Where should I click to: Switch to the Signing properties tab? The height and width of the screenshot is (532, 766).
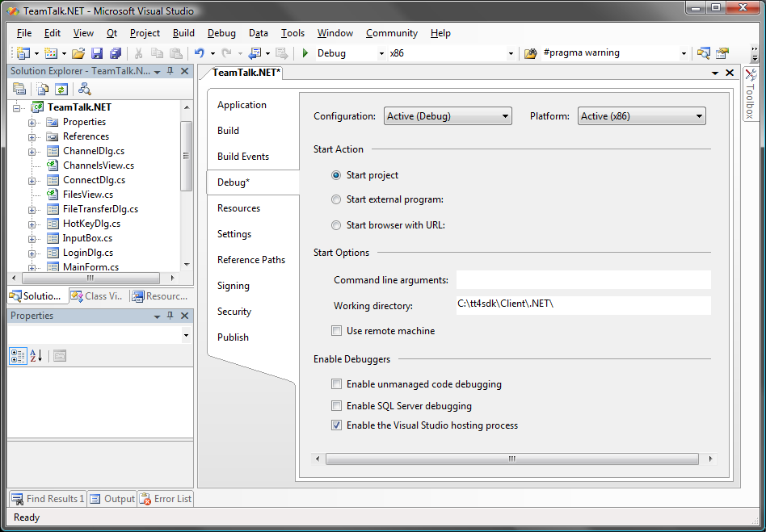pyautogui.click(x=233, y=286)
